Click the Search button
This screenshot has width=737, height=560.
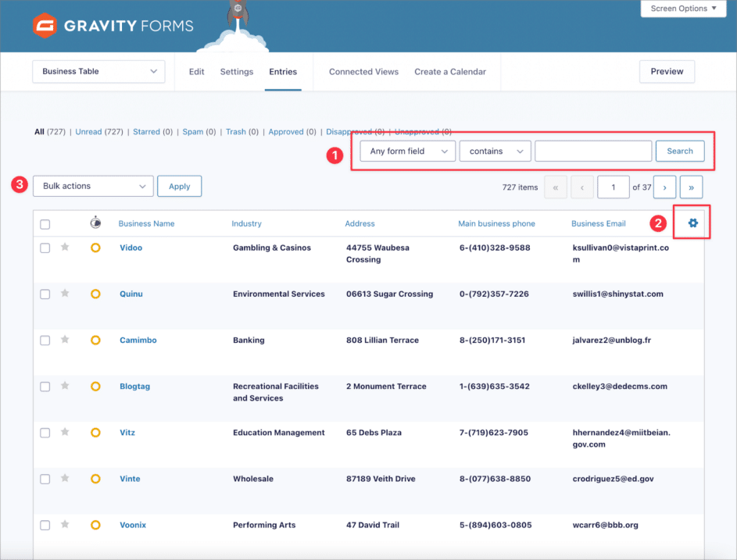[679, 151]
